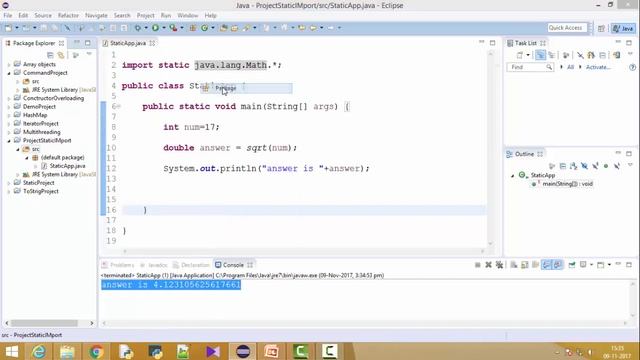Click Focus on Workweek in Task List
The width and height of the screenshot is (640, 360).
pos(566,55)
